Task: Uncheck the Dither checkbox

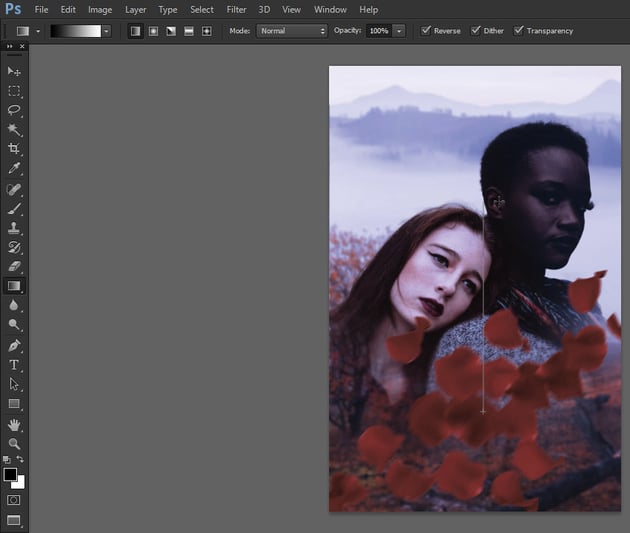Action: point(475,31)
